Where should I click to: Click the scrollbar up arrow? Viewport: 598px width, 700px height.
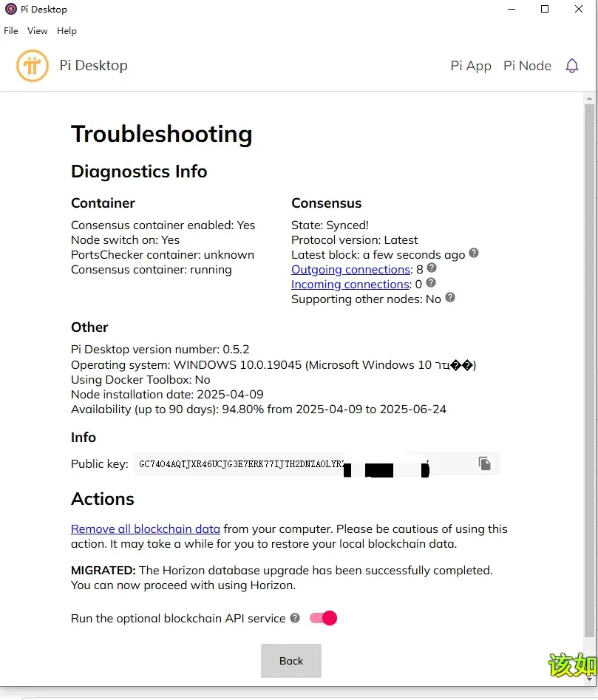[590, 98]
